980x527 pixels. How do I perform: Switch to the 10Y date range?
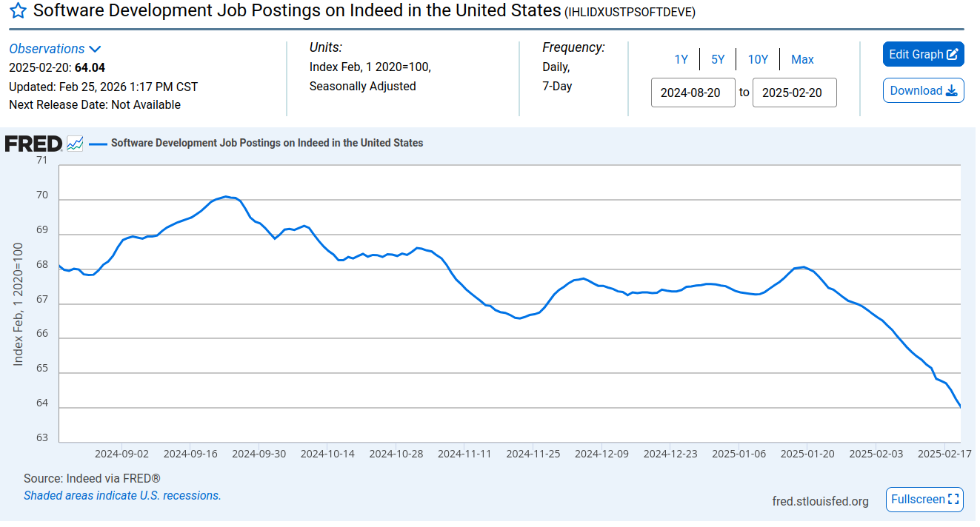point(758,60)
